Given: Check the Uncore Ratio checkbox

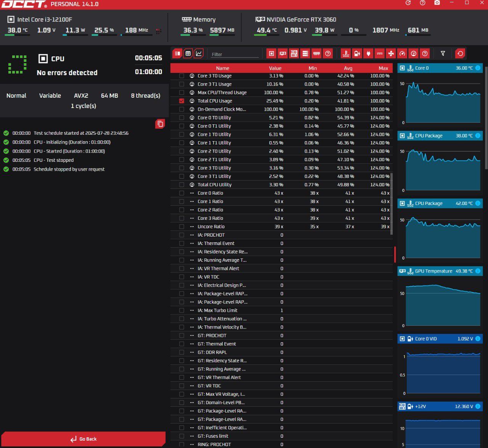Looking at the screenshot, I should pos(181,227).
